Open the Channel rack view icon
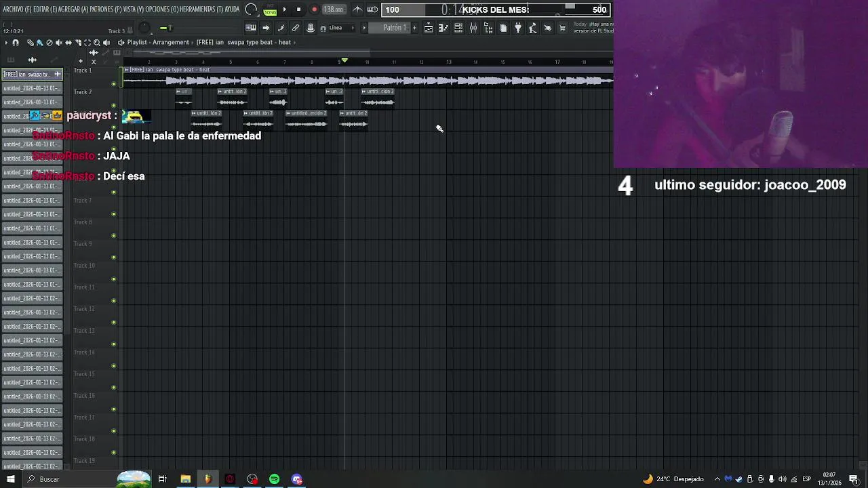 pos(458,28)
